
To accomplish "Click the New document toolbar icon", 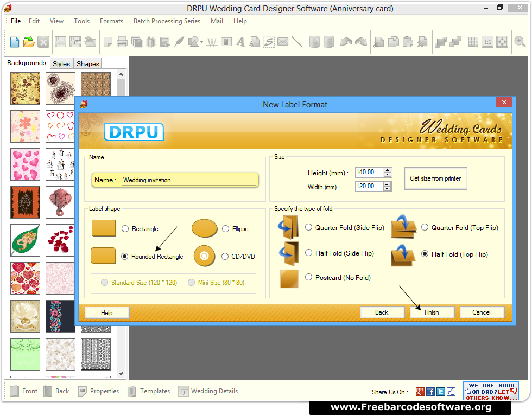I will coord(15,42).
